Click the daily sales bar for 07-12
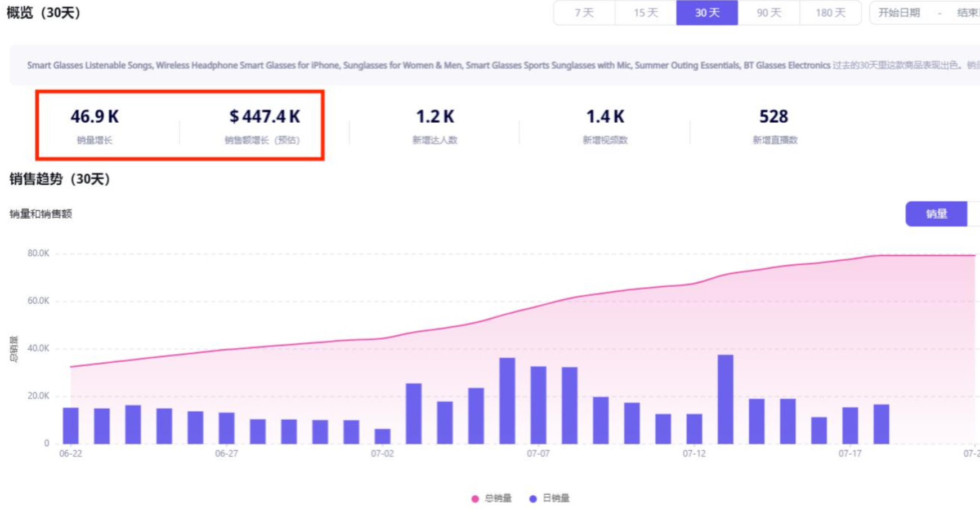Screen dimensions: 980x511 click(695, 429)
